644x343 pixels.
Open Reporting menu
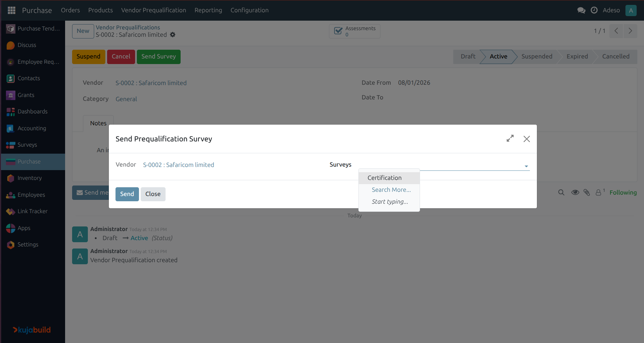[x=208, y=10]
